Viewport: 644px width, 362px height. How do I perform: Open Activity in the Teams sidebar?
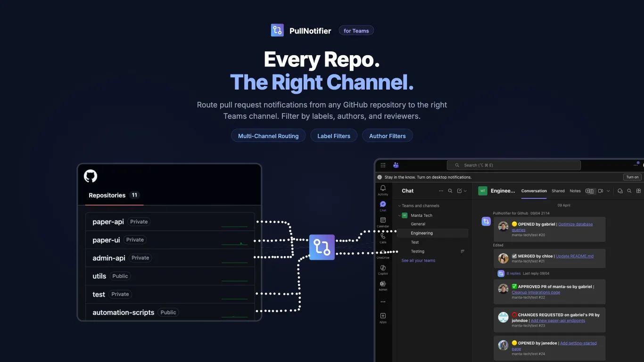click(383, 190)
